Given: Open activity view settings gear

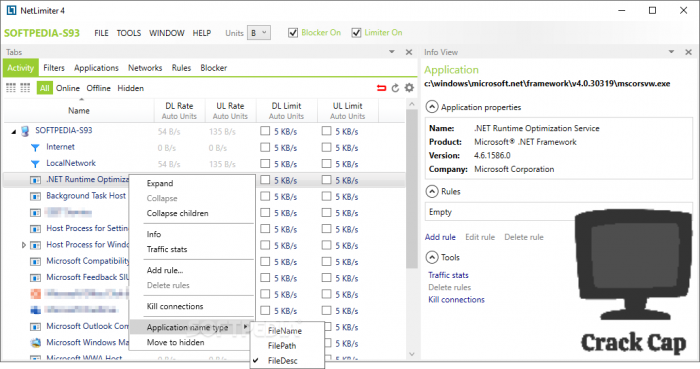Looking at the screenshot, I should pyautogui.click(x=409, y=88).
